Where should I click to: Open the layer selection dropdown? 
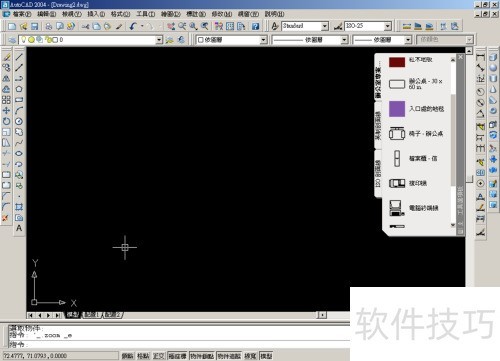[x=159, y=40]
